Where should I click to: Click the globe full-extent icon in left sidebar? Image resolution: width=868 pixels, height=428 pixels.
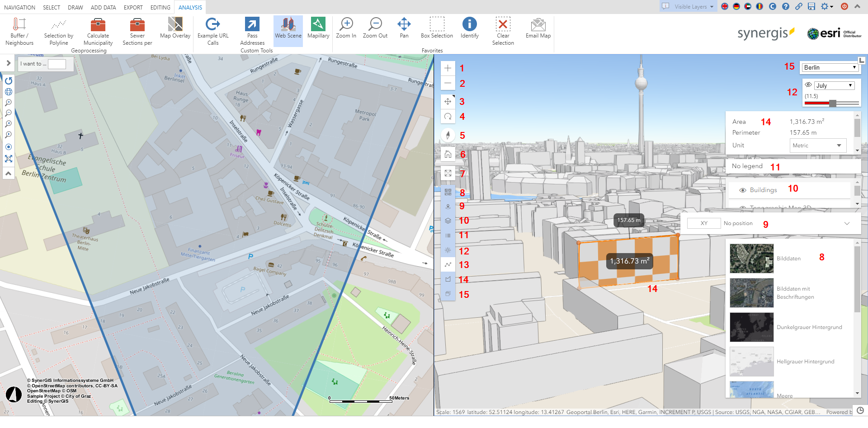click(8, 92)
